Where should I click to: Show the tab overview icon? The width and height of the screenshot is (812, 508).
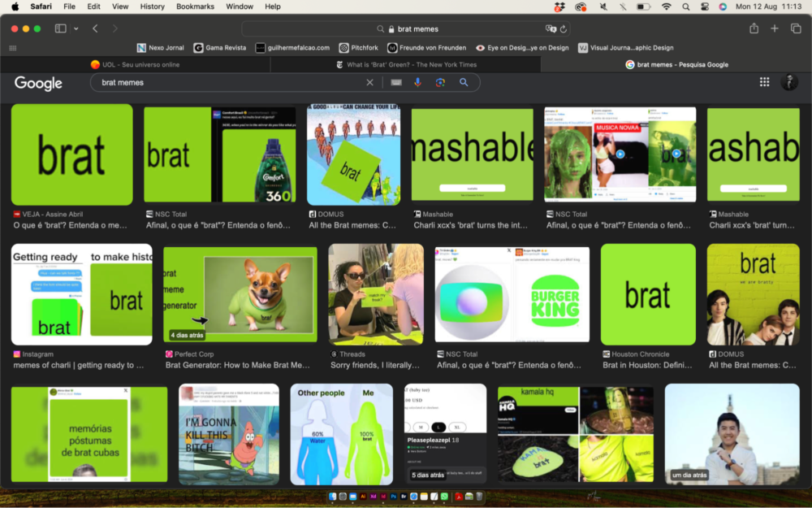tap(796, 28)
